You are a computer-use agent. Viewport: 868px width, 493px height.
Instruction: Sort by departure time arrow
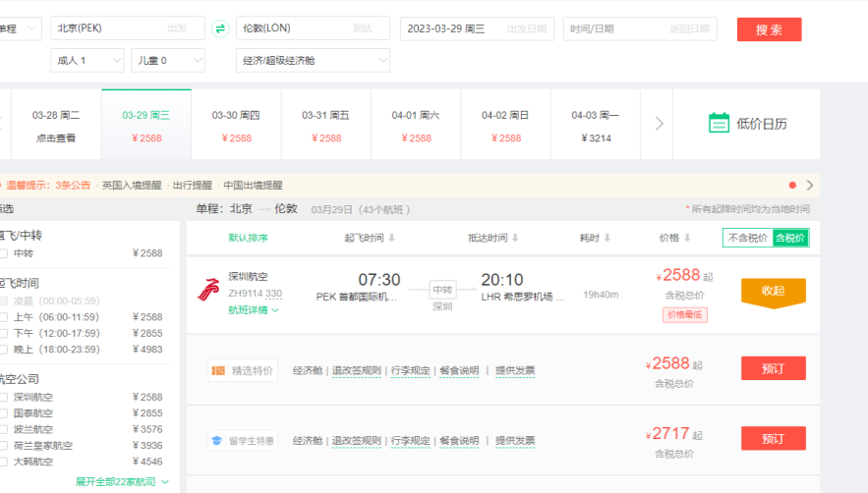[391, 238]
